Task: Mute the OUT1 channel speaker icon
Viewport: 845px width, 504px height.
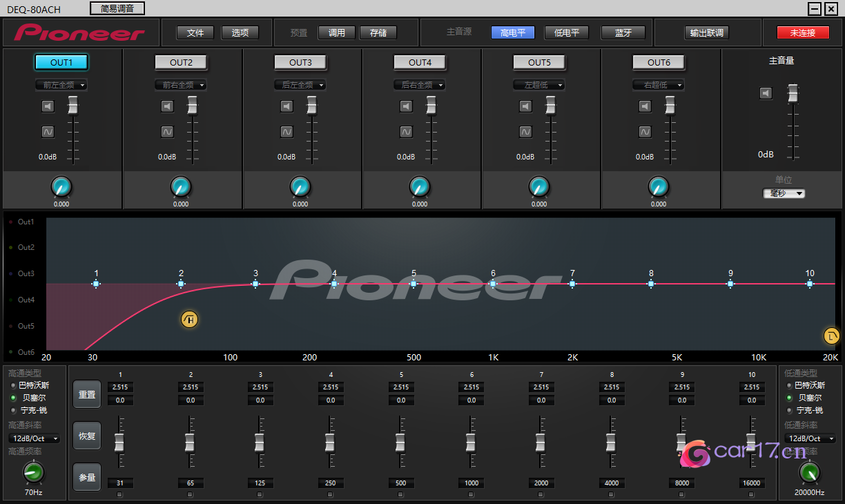Action: [48, 106]
